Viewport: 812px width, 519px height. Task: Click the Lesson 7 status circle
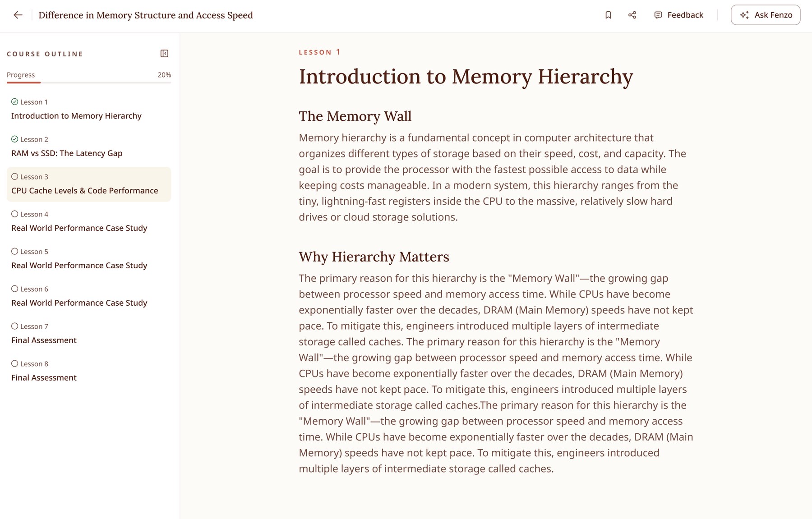pyautogui.click(x=15, y=326)
